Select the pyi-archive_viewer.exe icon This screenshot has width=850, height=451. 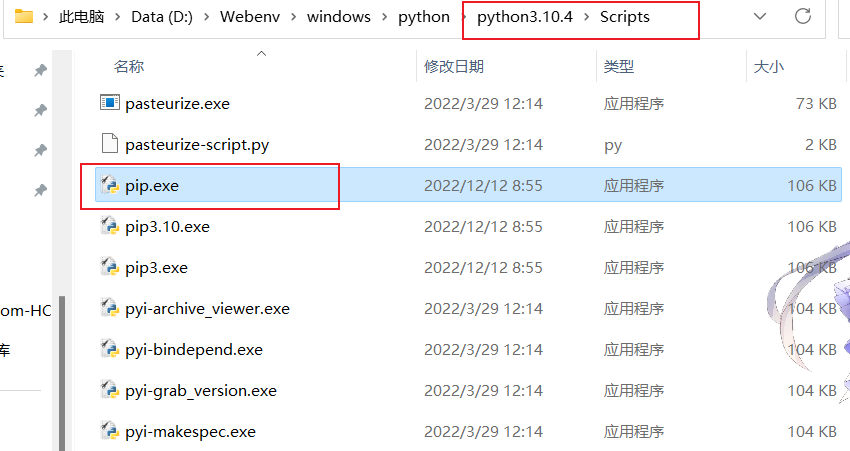click(x=110, y=309)
